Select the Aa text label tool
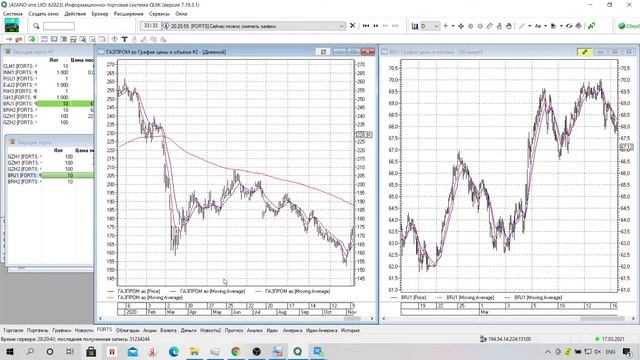The image size is (640, 360). 538,26
